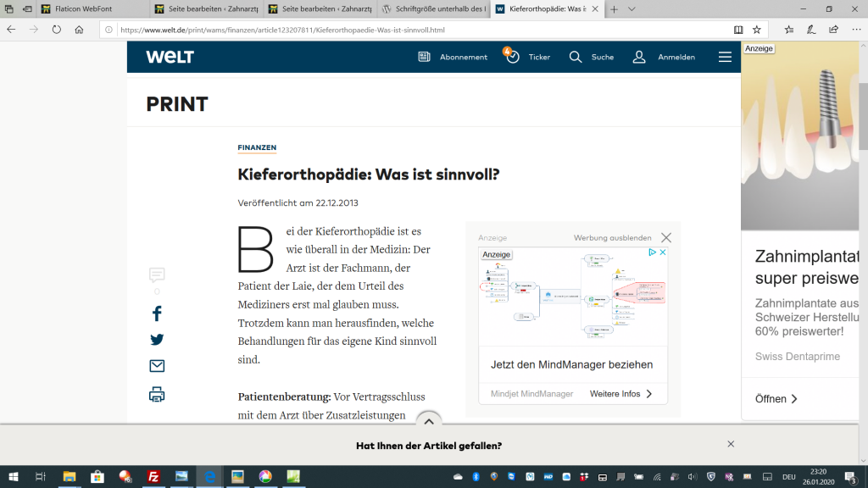Launch FileZilla from the taskbar

click(153, 476)
